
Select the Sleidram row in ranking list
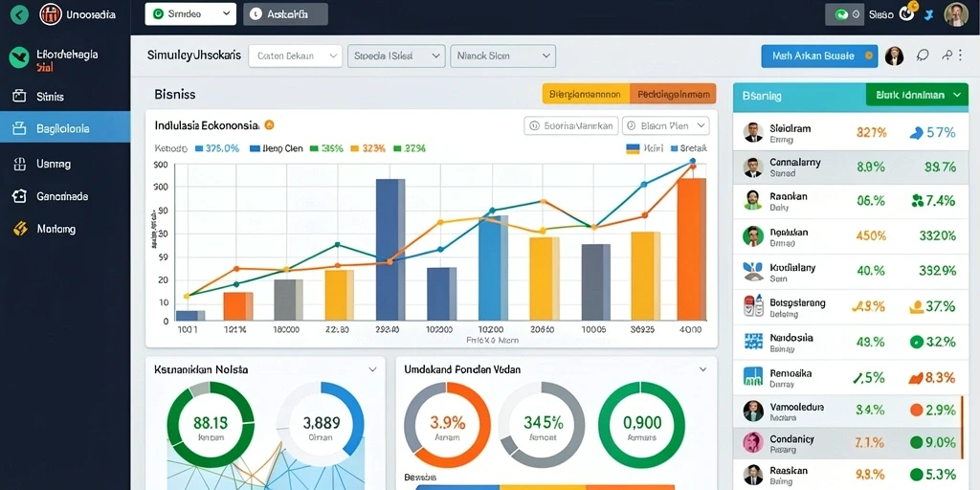pos(851,132)
